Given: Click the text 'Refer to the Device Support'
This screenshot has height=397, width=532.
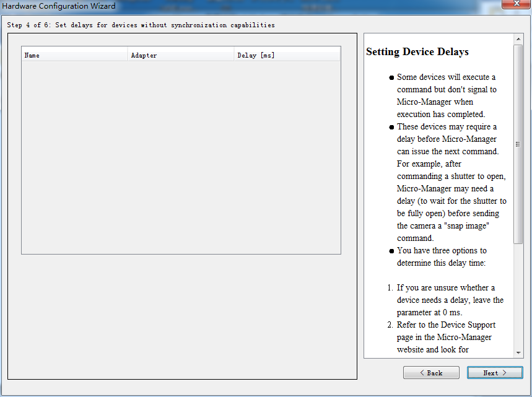Looking at the screenshot, I should (x=446, y=325).
